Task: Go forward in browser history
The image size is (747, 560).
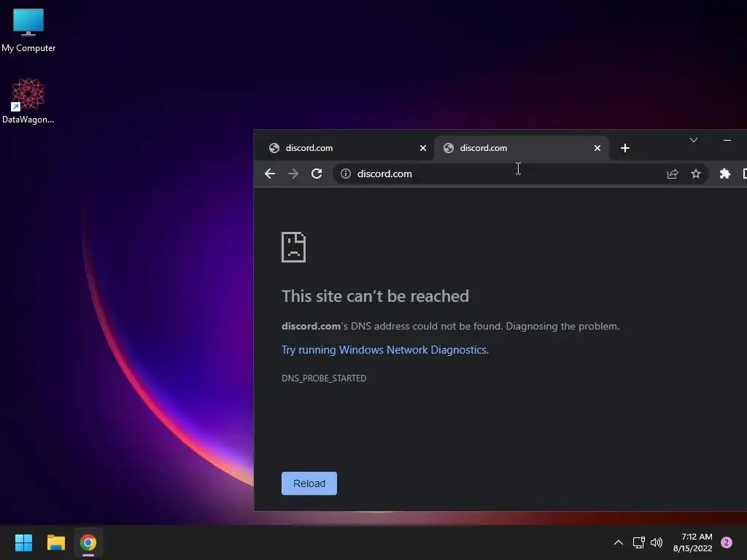Action: [x=293, y=174]
